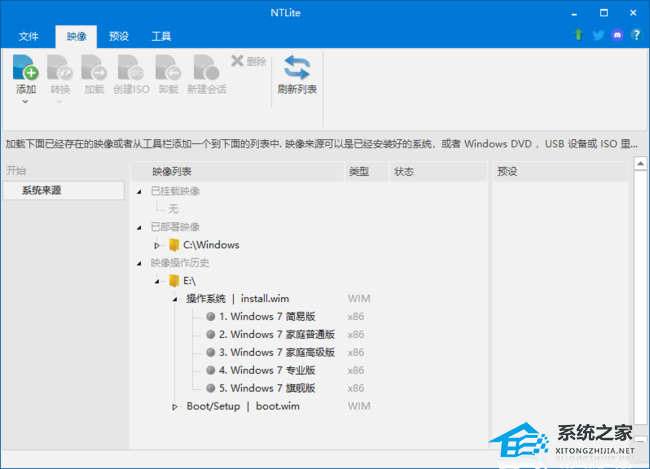This screenshot has height=469, width=650.
Task: Expand the C:\Windows tree node
Action: point(157,245)
